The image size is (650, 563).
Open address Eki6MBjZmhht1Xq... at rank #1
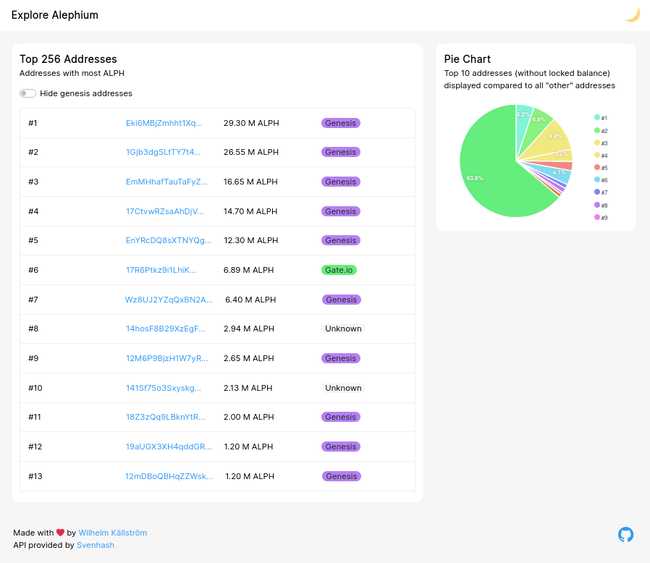click(163, 123)
